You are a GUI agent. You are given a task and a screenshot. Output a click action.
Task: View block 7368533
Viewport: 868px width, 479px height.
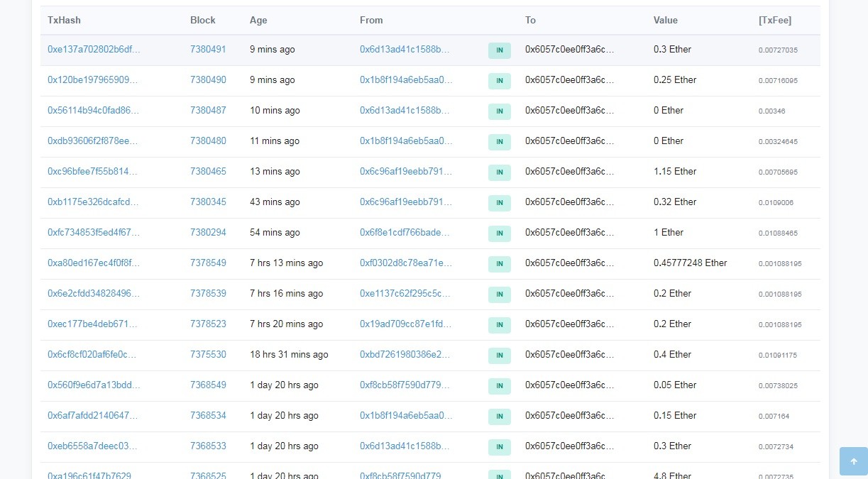tap(208, 446)
